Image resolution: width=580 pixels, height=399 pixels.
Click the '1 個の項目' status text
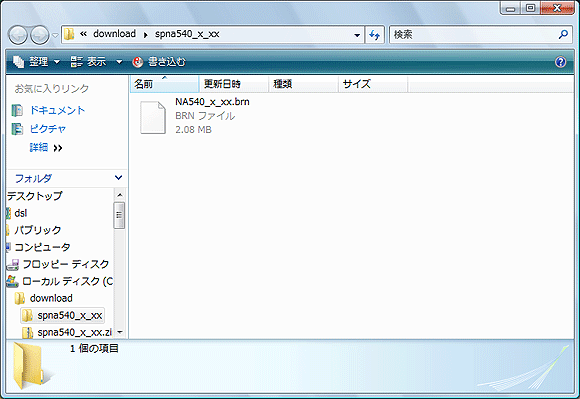point(94,348)
